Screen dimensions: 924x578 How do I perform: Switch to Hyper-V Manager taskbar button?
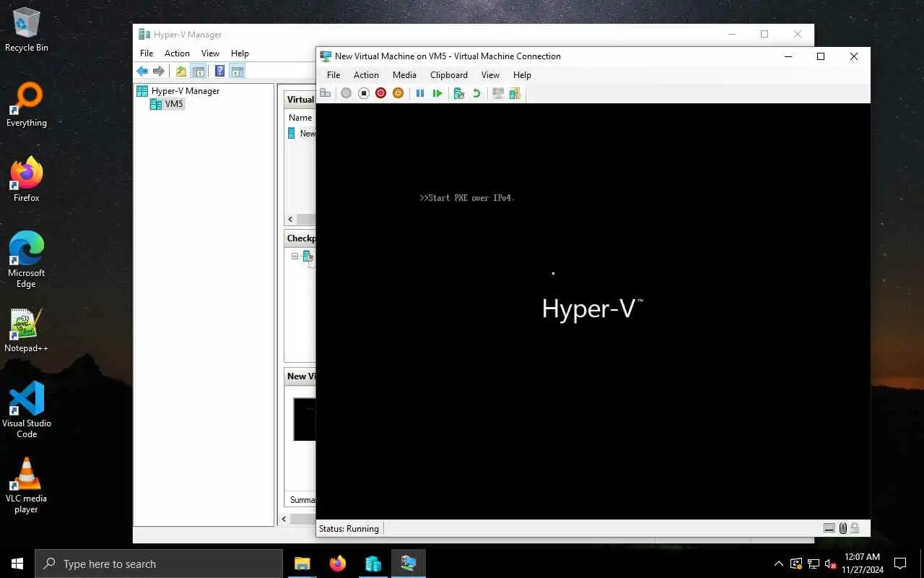click(x=372, y=564)
